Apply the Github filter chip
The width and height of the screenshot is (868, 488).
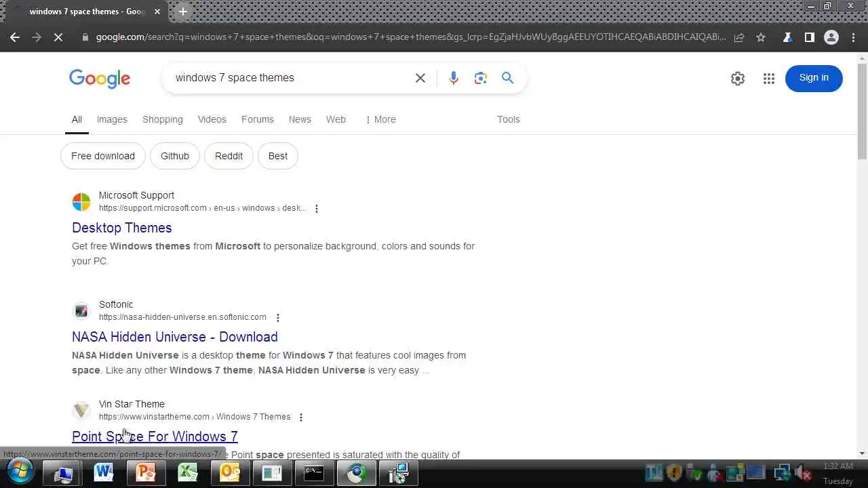click(175, 156)
